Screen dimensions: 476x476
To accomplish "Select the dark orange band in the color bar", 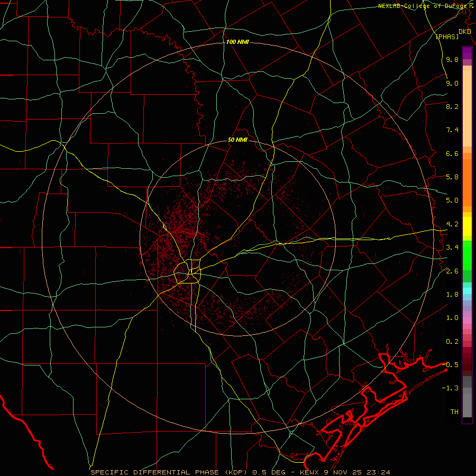I will pyautogui.click(x=467, y=183).
